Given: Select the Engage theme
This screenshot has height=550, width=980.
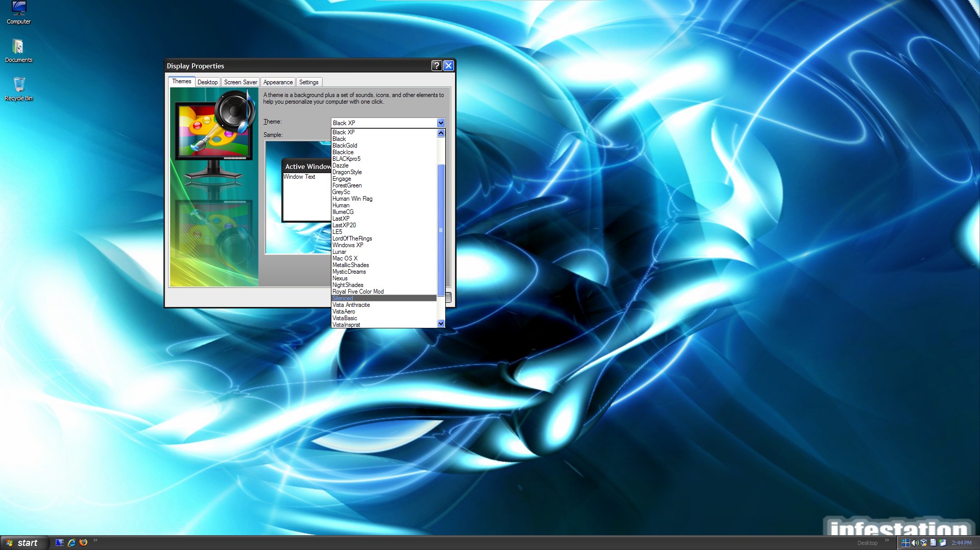Looking at the screenshot, I should [x=384, y=179].
